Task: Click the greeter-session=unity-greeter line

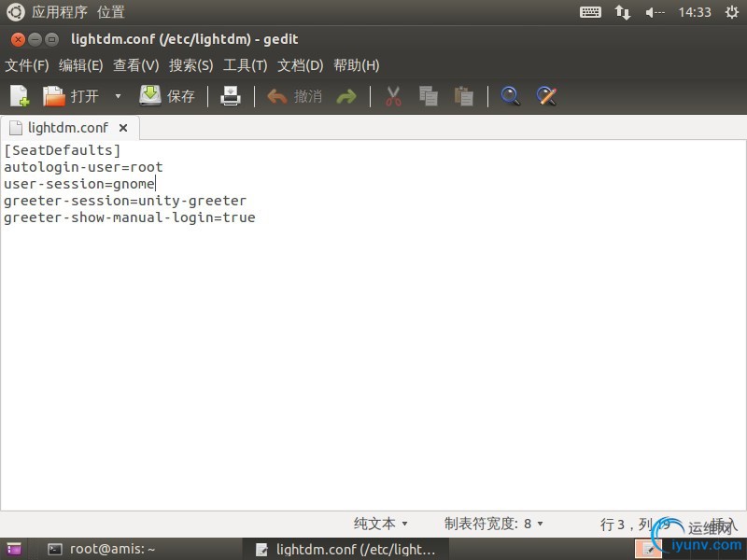Action: (125, 201)
